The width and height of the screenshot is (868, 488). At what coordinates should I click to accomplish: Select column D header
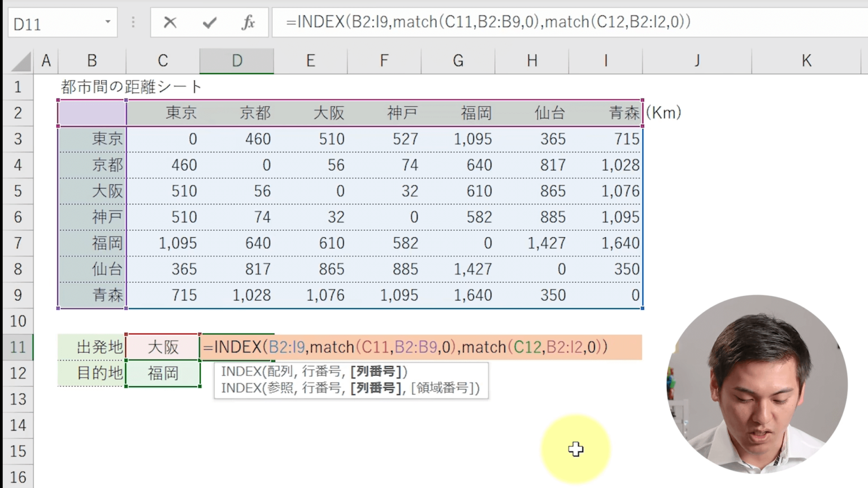coord(237,60)
